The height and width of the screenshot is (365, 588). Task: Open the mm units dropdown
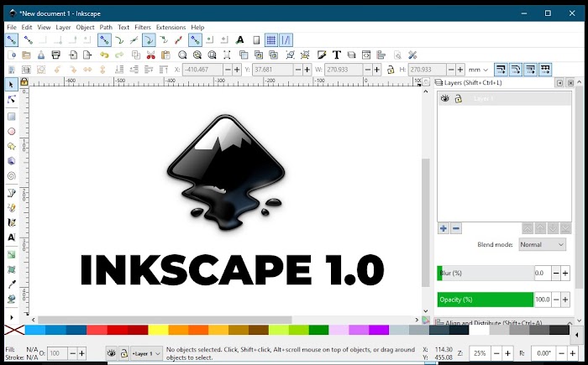coord(478,70)
